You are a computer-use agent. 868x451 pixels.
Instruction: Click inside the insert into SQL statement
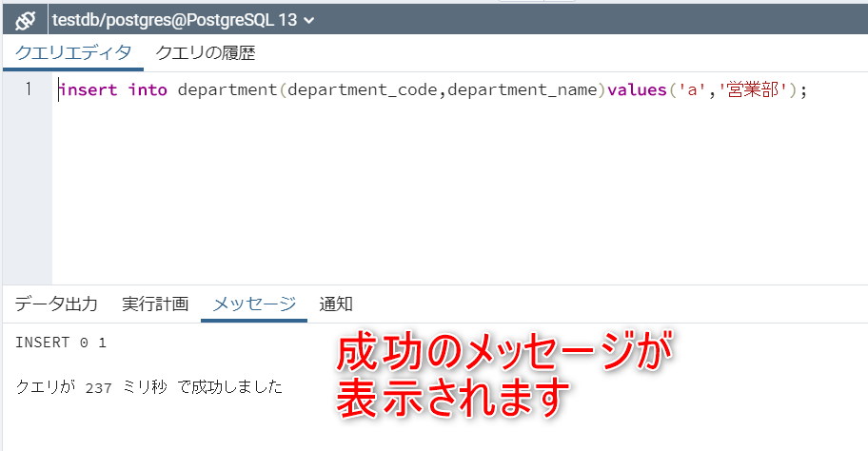click(x=433, y=89)
